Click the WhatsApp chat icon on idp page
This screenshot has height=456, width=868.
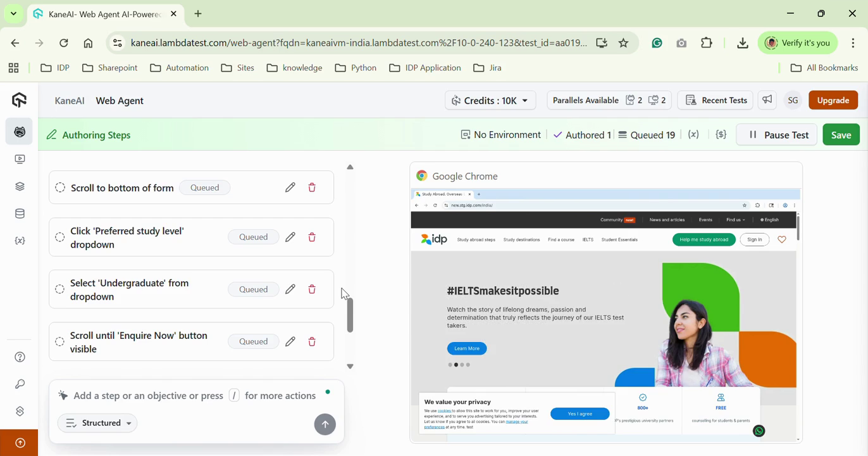click(x=759, y=431)
